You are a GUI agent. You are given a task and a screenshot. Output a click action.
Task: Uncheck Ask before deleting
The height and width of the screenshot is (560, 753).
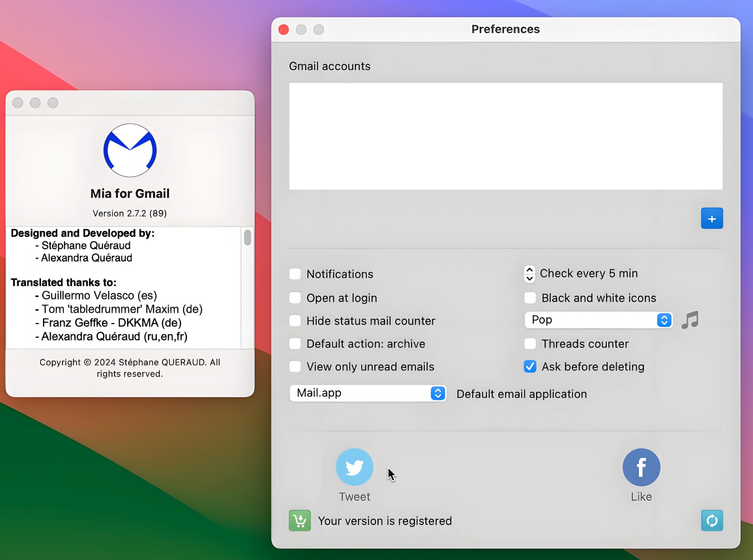(530, 366)
